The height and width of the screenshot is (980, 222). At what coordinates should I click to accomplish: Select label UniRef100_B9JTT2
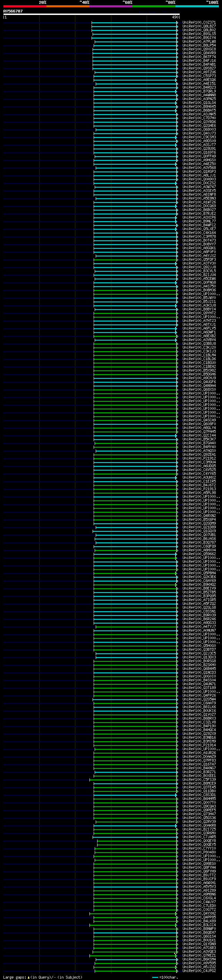[199, 875]
